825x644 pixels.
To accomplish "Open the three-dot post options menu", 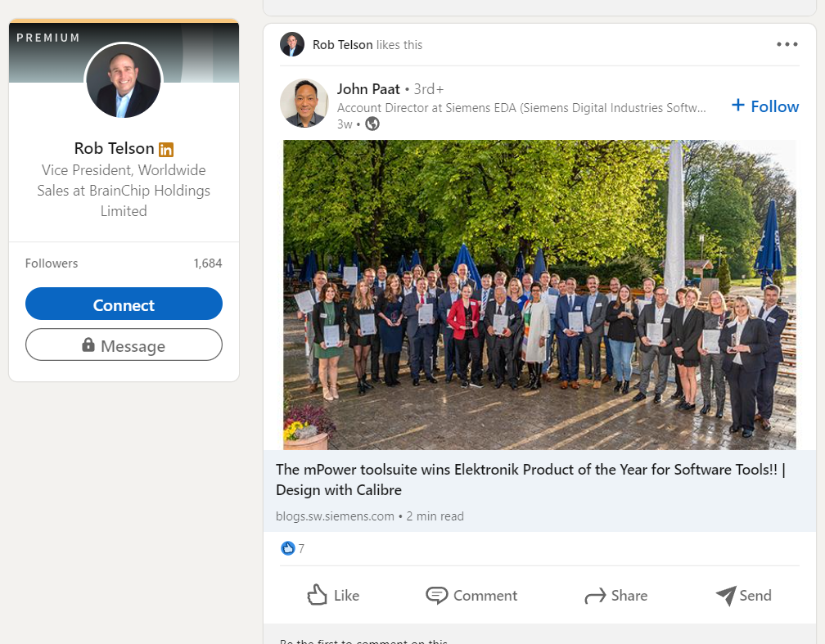I will pos(787,44).
